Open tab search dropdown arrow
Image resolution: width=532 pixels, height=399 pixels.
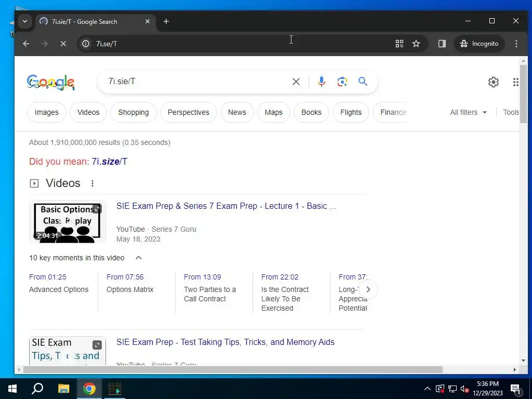(25, 21)
